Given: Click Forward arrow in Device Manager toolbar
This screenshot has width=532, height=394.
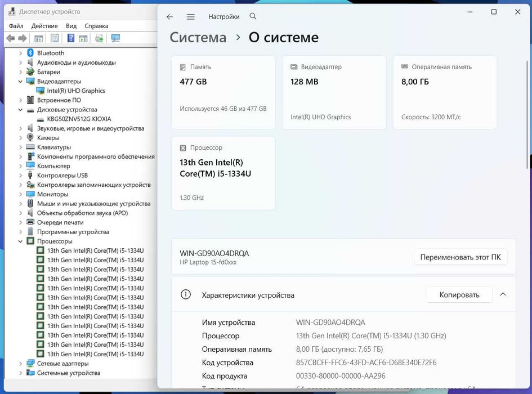Looking at the screenshot, I should click(23, 38).
